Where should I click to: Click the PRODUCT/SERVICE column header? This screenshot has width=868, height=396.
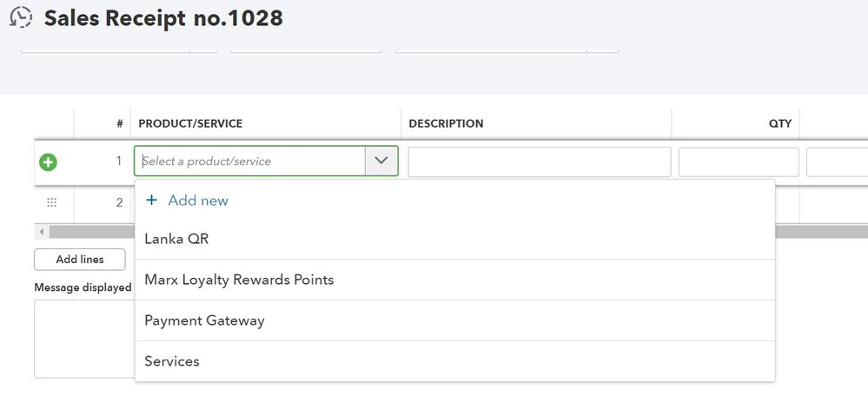tap(190, 124)
